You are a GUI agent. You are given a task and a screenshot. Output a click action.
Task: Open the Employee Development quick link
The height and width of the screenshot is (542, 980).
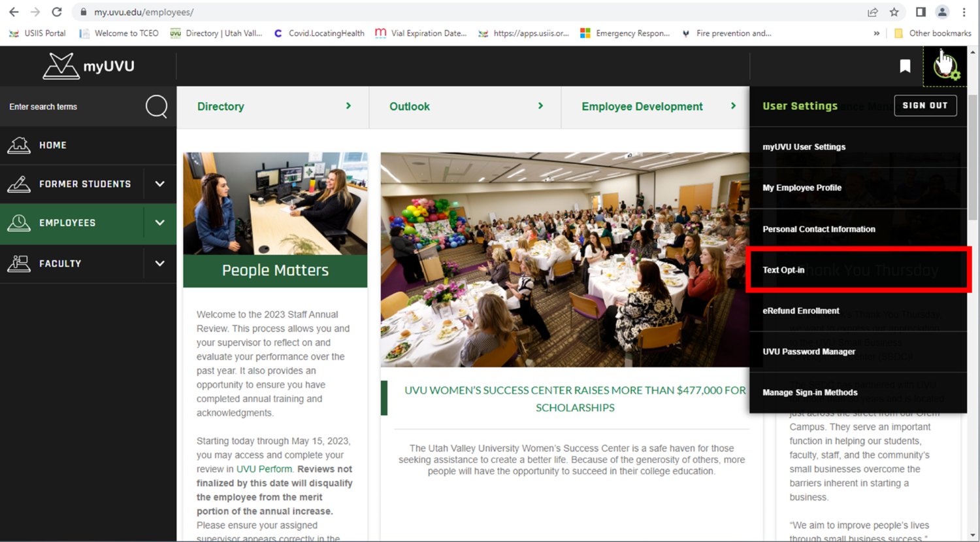(656, 107)
